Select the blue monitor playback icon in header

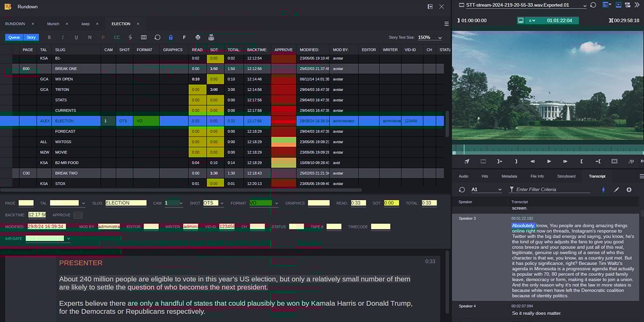pos(618,5)
